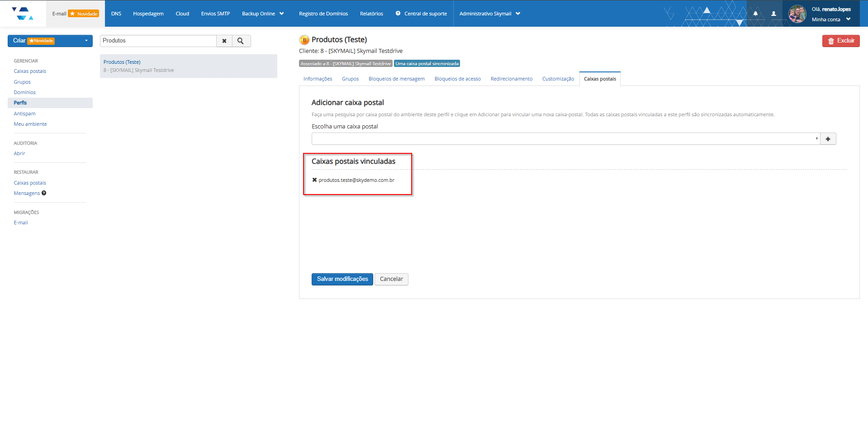The height and width of the screenshot is (427, 868).
Task: Switch to the Bloqueios de mensagem tab
Action: tap(396, 79)
